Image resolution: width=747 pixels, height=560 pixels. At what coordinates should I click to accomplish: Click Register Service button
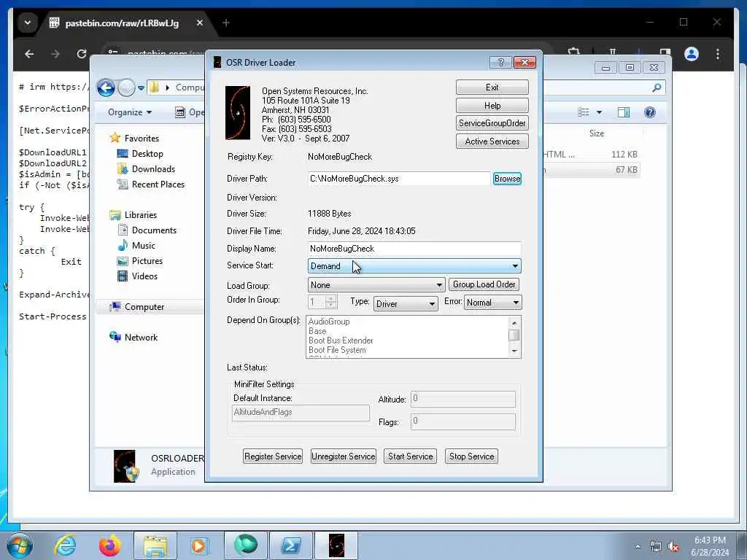(273, 456)
